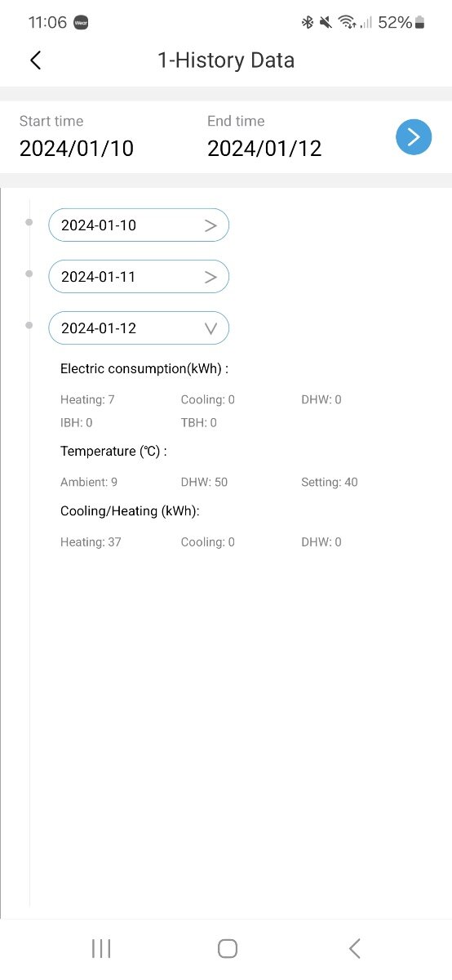Go back using the header arrow
Screen dimensions: 452x980
(35, 60)
